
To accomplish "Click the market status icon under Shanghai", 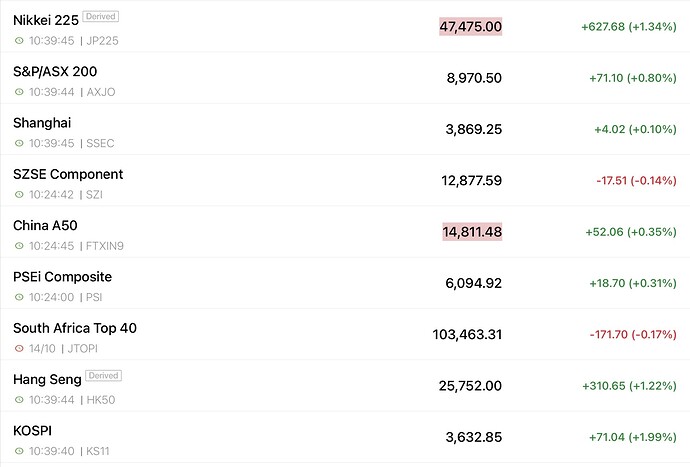I will pos(19,143).
